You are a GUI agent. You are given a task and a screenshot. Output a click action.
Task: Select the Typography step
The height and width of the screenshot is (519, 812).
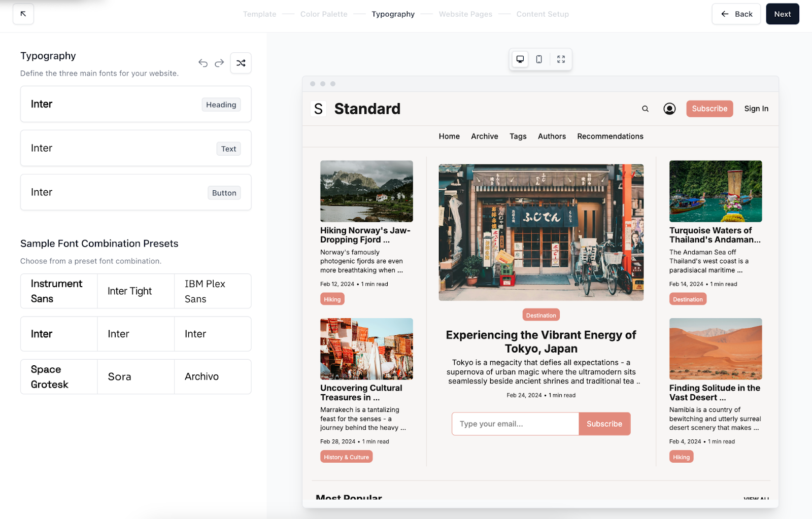[x=393, y=14]
